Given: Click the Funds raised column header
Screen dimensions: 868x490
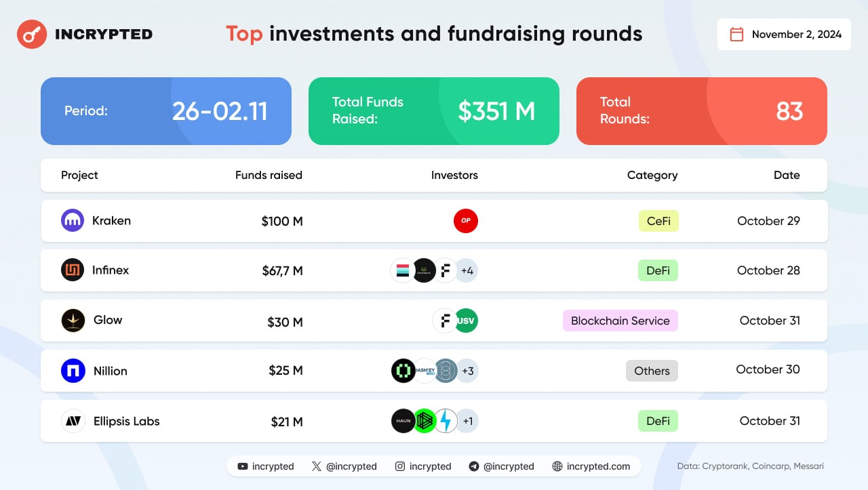Looking at the screenshot, I should coord(269,175).
